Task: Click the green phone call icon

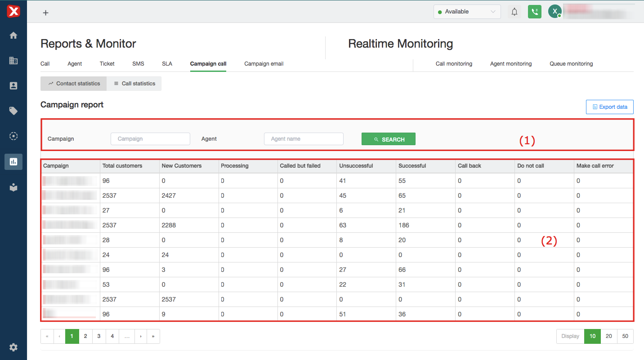Action: 534,12
